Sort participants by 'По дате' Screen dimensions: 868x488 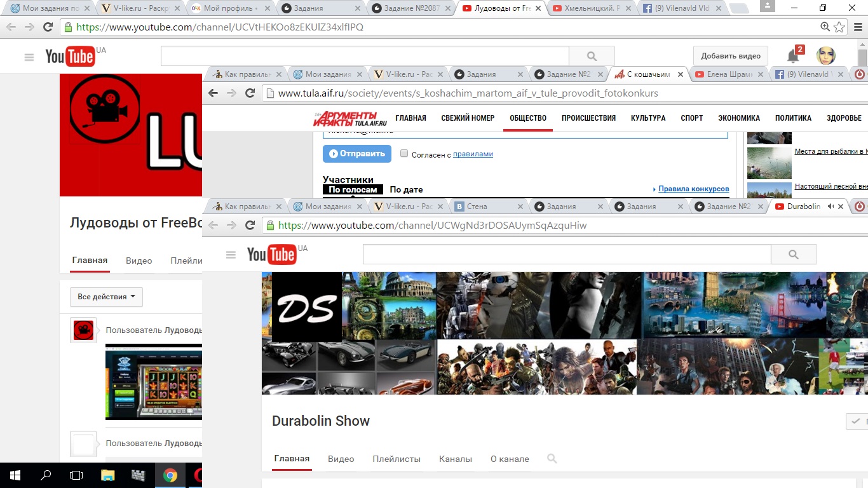tap(406, 189)
